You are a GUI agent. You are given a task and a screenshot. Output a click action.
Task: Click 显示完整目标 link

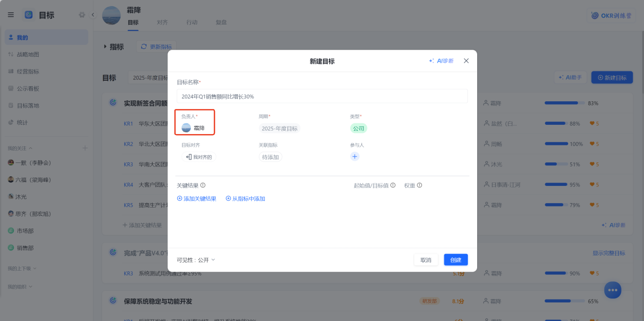coord(609,253)
